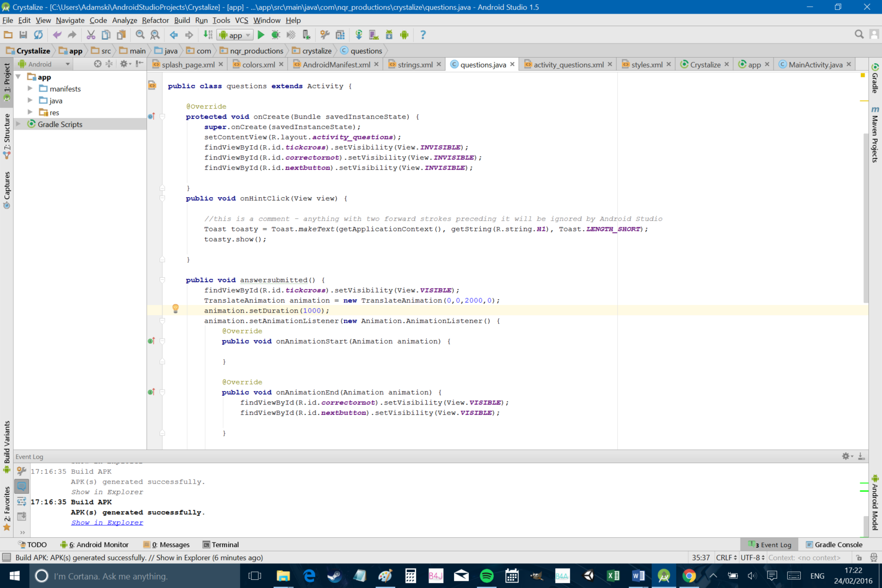Toggle soft wraps in Event Log

point(22,501)
